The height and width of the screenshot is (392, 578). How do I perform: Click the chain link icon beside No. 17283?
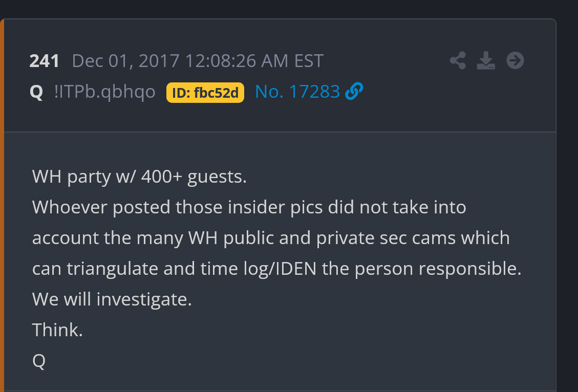[x=354, y=92]
